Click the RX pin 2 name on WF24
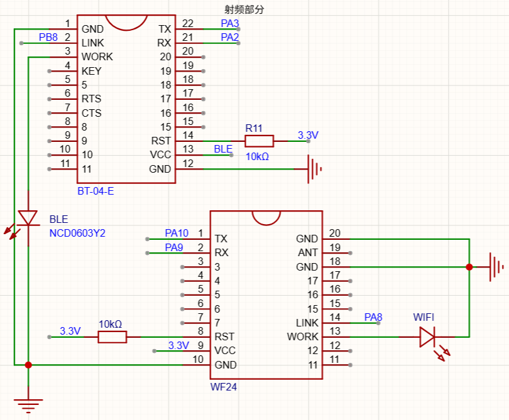 [221, 252]
